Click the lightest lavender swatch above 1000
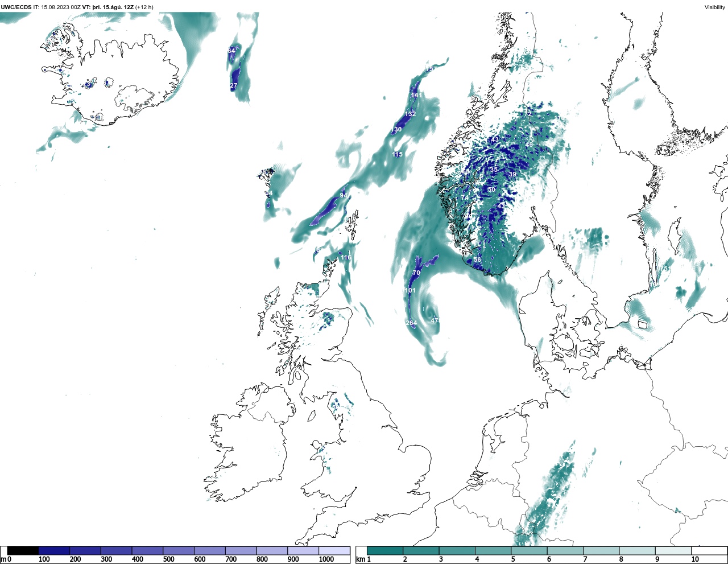 click(x=334, y=550)
